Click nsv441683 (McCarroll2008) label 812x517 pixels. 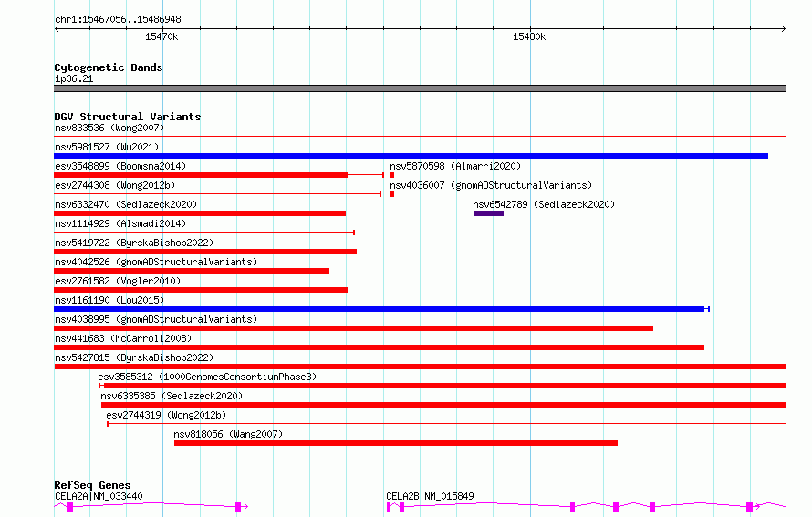(123, 338)
